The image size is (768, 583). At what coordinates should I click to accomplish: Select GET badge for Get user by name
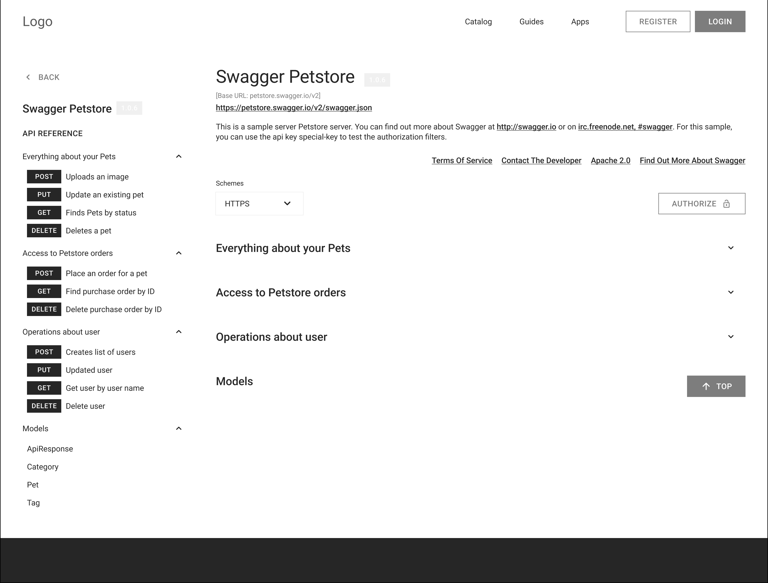click(x=44, y=388)
